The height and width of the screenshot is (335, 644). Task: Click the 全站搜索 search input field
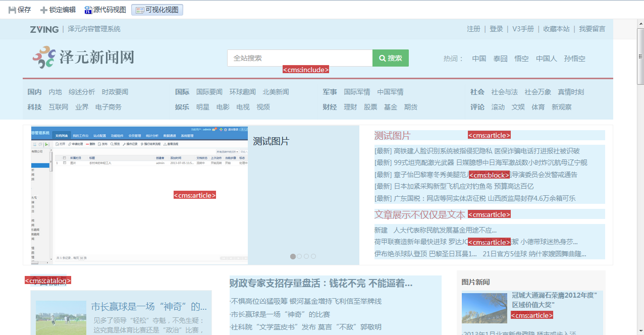point(300,58)
